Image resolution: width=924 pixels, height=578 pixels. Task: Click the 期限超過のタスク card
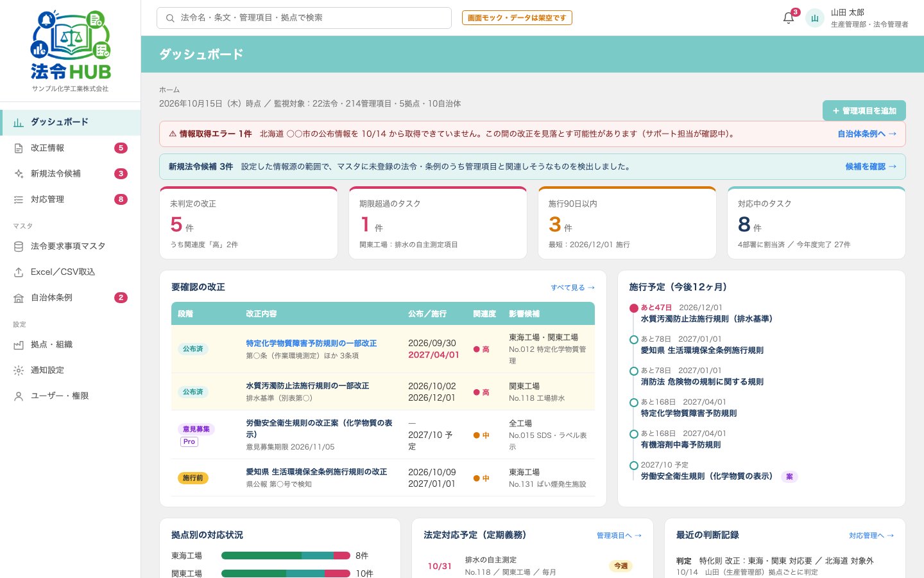coord(438,223)
